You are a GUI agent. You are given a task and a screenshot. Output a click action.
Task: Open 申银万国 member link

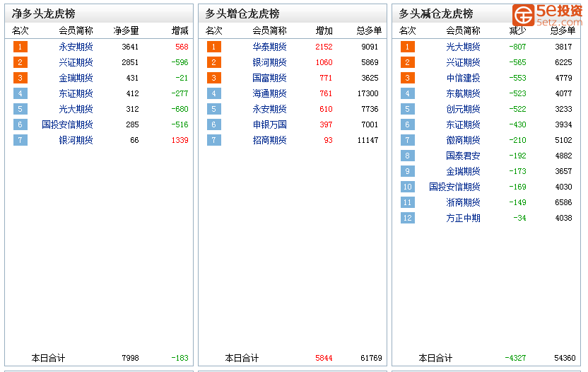tap(270, 124)
